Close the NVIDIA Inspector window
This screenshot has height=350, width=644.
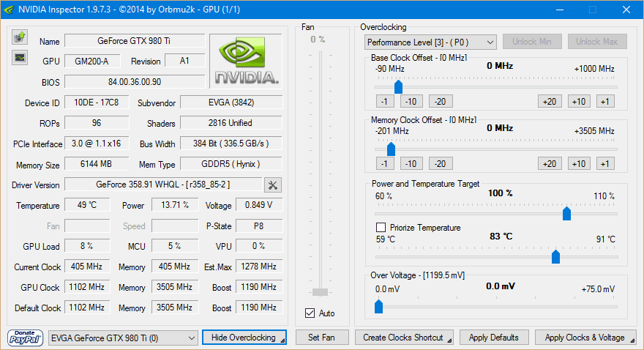(626, 10)
